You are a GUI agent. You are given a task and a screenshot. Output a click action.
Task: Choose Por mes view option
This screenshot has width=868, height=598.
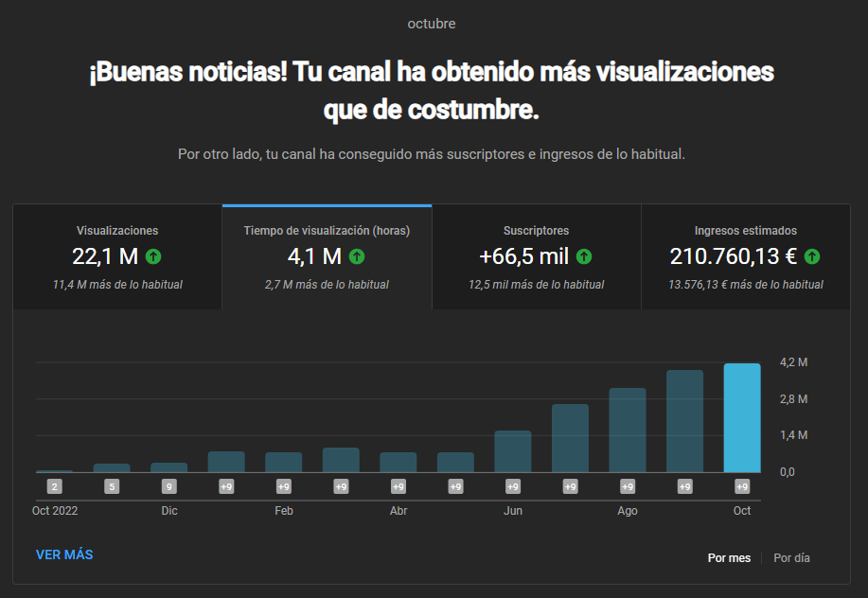click(x=729, y=557)
